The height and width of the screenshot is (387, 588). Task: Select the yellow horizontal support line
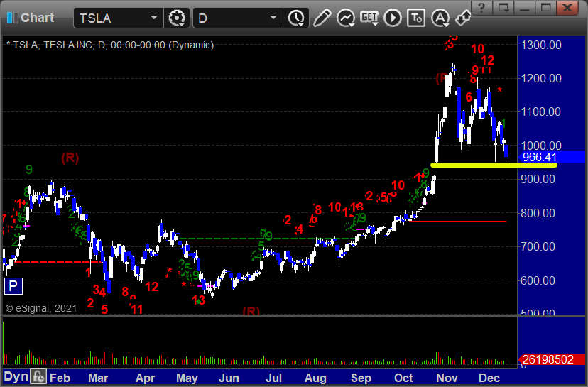494,165
